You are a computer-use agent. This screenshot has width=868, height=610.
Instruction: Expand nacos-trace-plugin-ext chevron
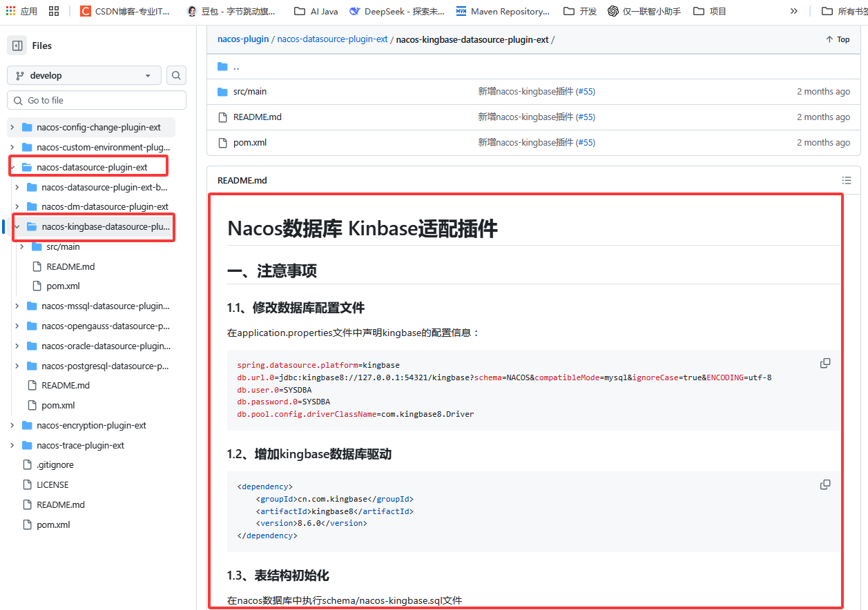[x=12, y=445]
